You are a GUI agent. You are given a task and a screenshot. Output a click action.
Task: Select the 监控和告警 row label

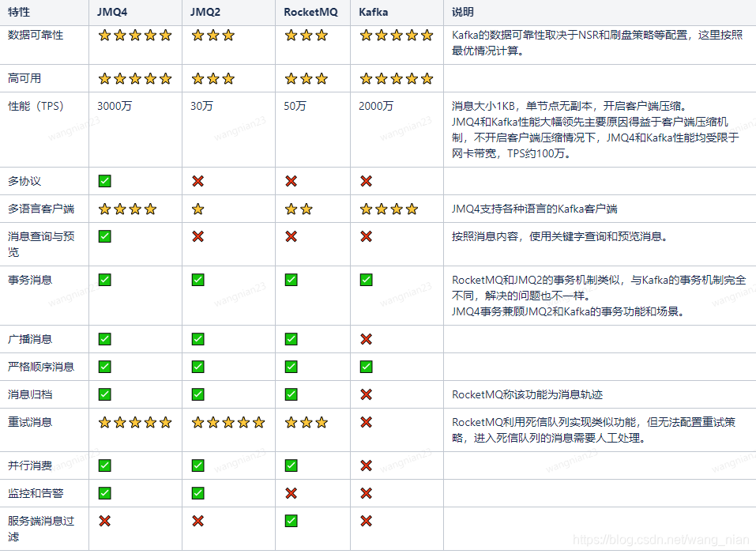tap(36, 493)
